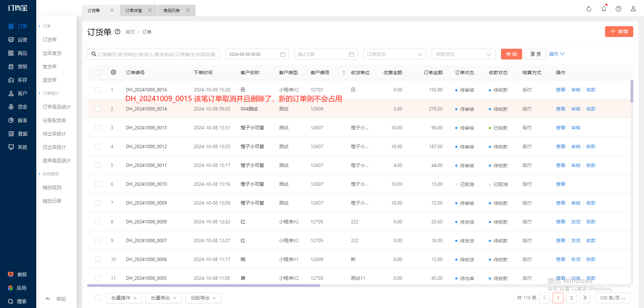Viewport: 644px width, 308px height.
Task: Open the 订单 sidebar module icon
Action: pos(11,26)
